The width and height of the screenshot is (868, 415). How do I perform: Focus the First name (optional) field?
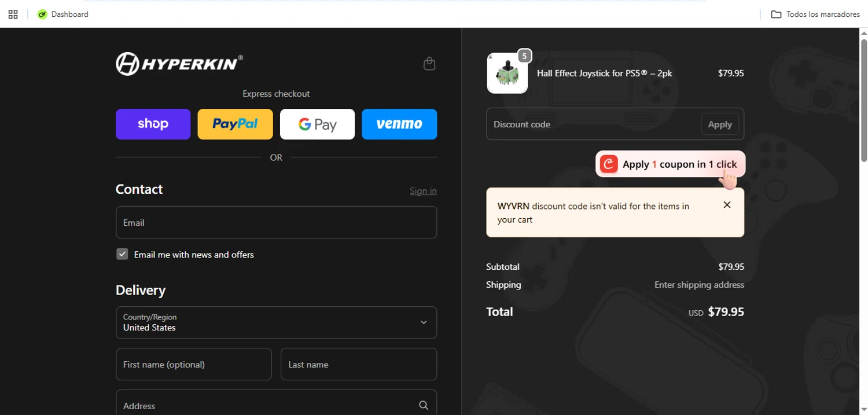(193, 364)
